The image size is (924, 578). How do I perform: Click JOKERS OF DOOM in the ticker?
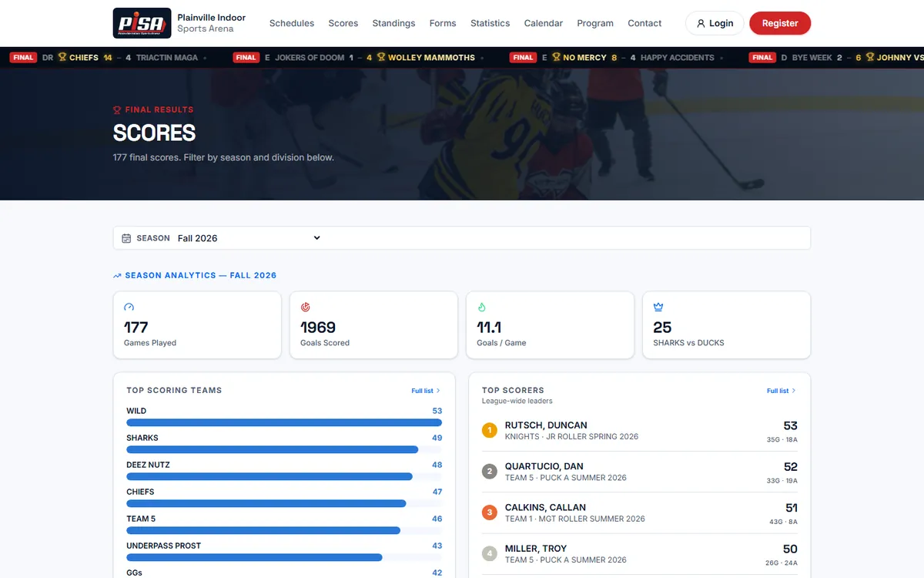pos(310,57)
